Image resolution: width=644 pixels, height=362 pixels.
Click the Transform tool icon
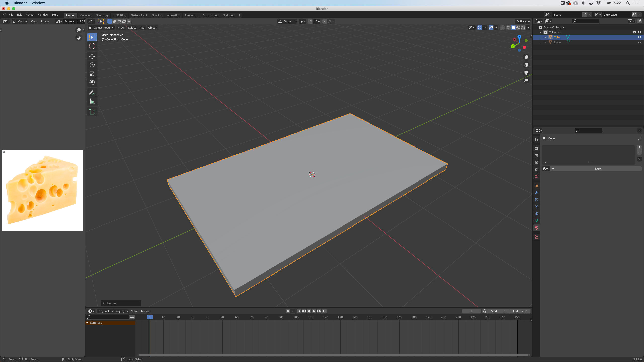pos(92,82)
